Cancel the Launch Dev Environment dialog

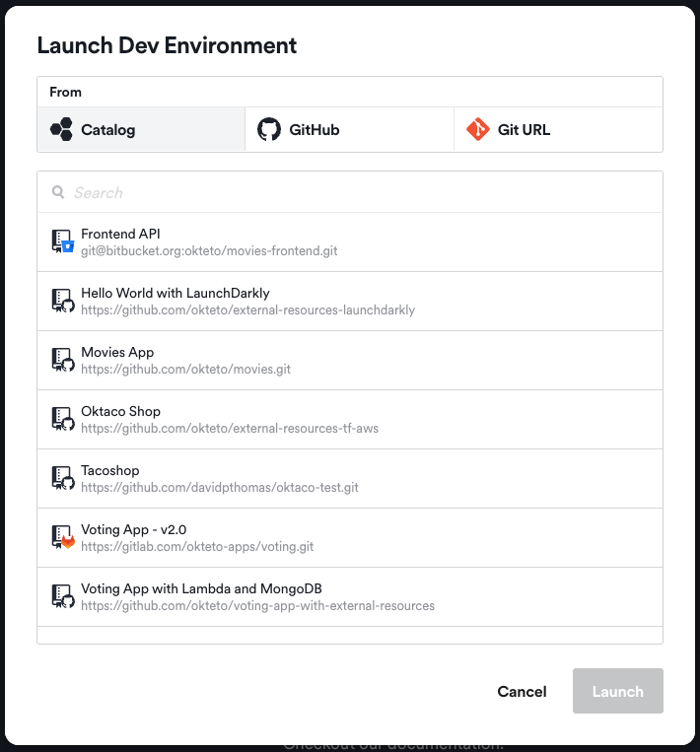[x=522, y=691]
